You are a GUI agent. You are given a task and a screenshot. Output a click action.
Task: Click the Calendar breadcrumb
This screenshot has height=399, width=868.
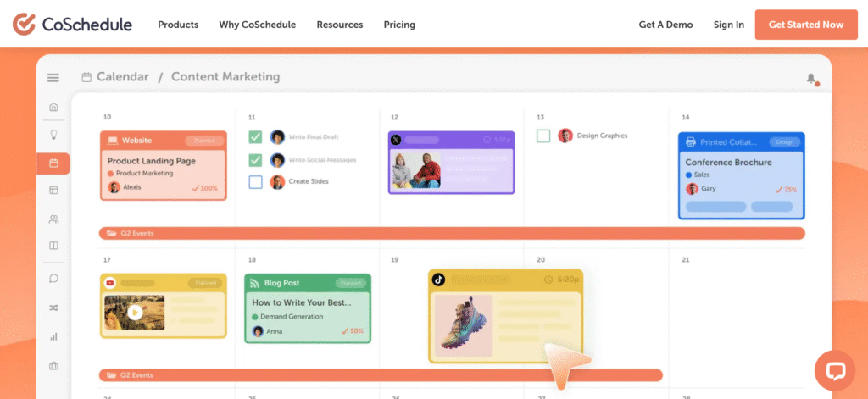coord(122,77)
